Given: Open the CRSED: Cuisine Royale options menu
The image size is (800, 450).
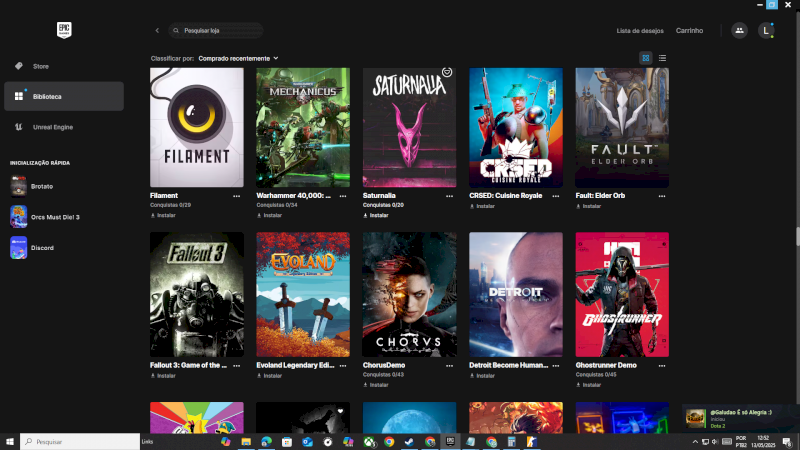Looking at the screenshot, I should pos(556,196).
